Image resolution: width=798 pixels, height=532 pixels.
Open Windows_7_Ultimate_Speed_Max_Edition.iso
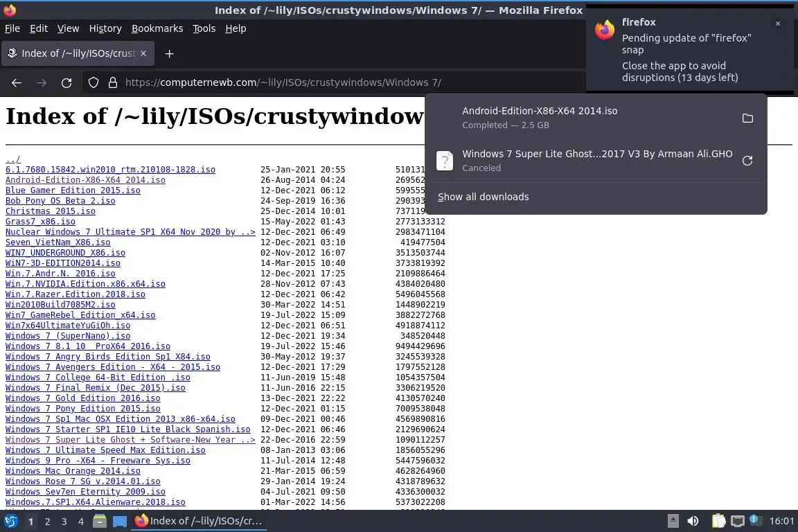pos(105,450)
